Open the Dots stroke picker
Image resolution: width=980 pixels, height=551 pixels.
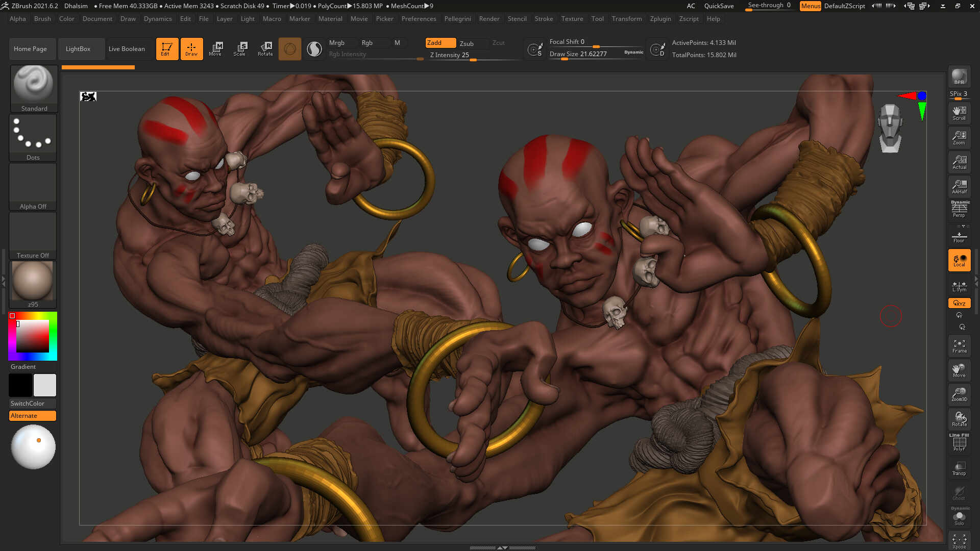(33, 138)
